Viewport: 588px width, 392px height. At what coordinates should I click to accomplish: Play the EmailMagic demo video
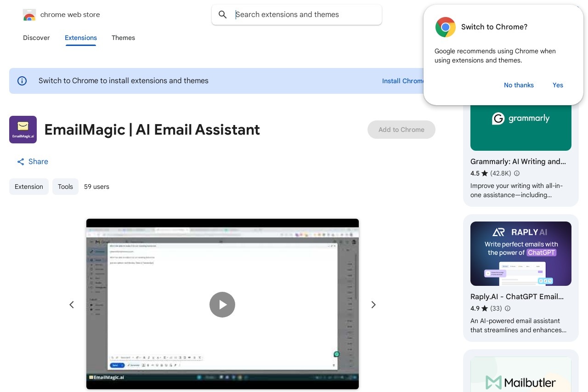[222, 305]
